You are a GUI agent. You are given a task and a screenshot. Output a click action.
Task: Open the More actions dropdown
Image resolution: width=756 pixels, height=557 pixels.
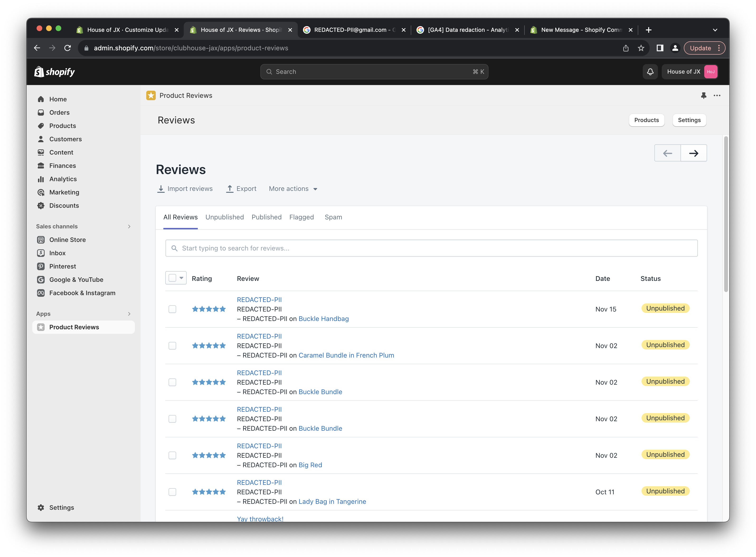click(x=293, y=189)
